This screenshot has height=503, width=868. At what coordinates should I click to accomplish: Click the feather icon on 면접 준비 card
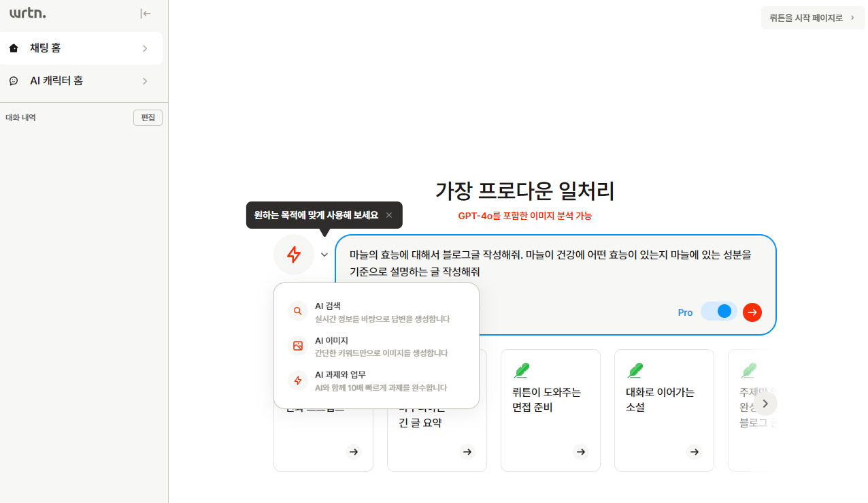521,370
